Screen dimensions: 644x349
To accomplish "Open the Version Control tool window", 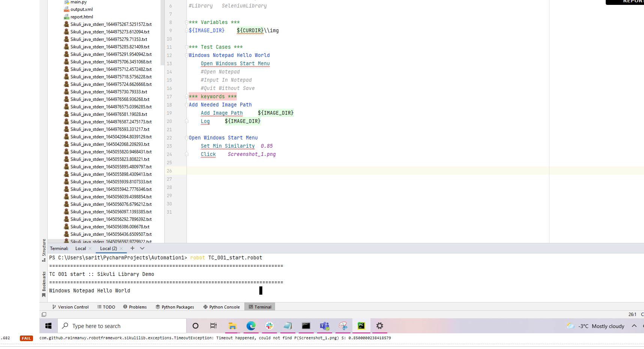I will 71,307.
